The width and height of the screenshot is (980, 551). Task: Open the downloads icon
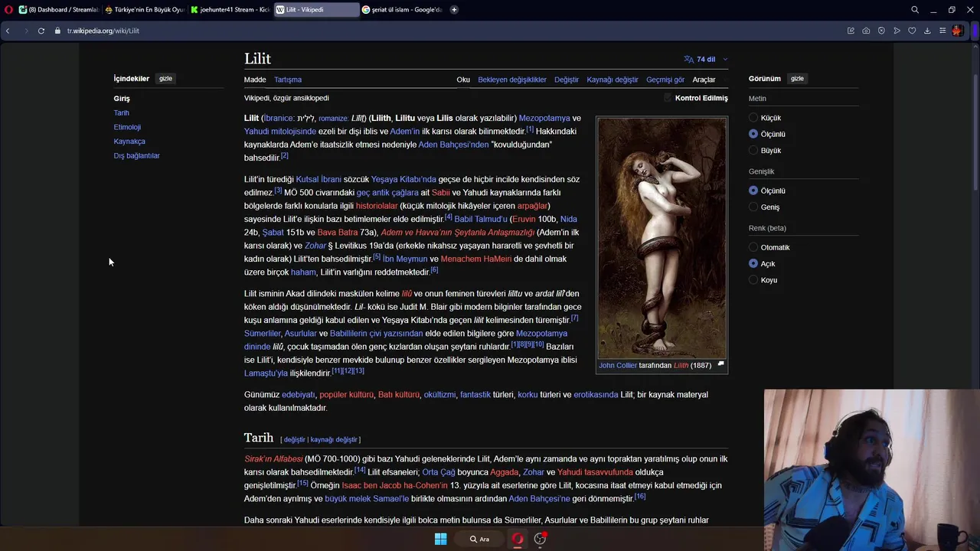927,31
